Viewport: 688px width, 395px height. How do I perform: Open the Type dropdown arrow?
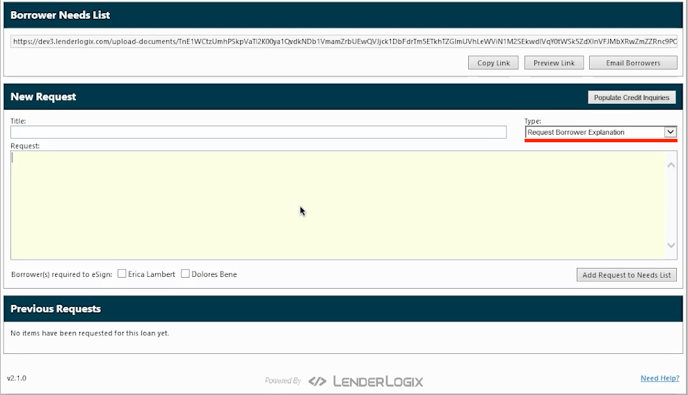point(670,132)
